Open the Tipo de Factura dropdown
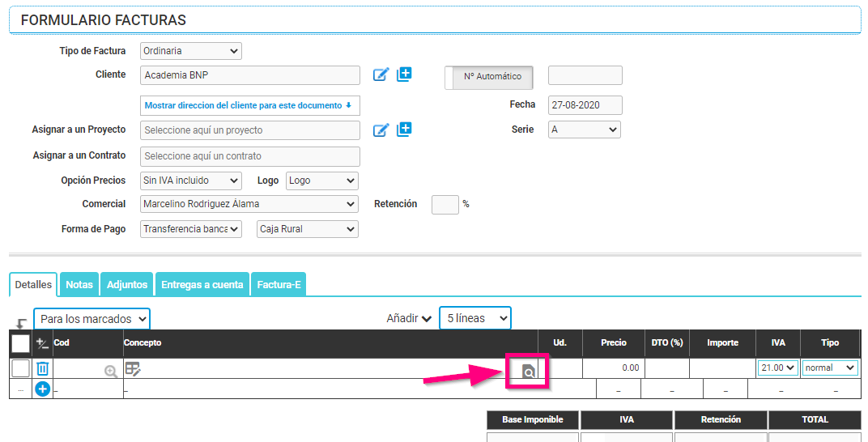The width and height of the screenshot is (868, 442). pyautogui.click(x=191, y=51)
